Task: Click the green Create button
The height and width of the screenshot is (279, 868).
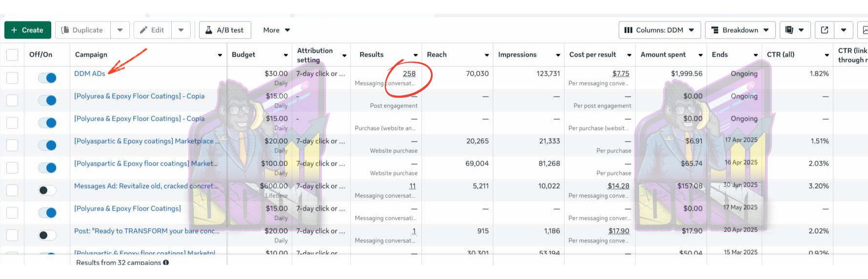Action: 27,30
